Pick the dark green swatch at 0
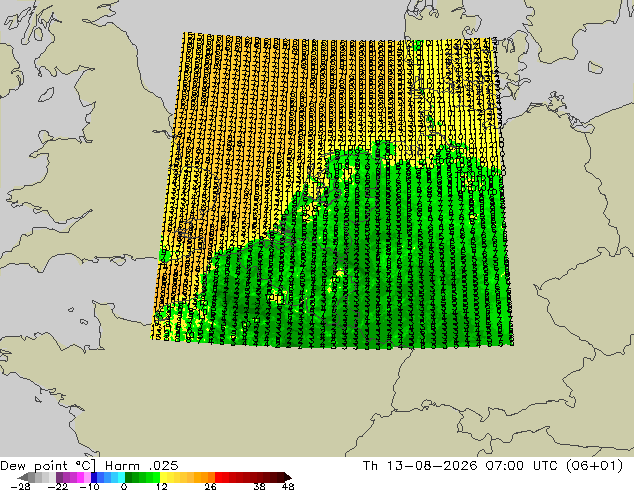This screenshot has width=634, height=490. coord(129,477)
